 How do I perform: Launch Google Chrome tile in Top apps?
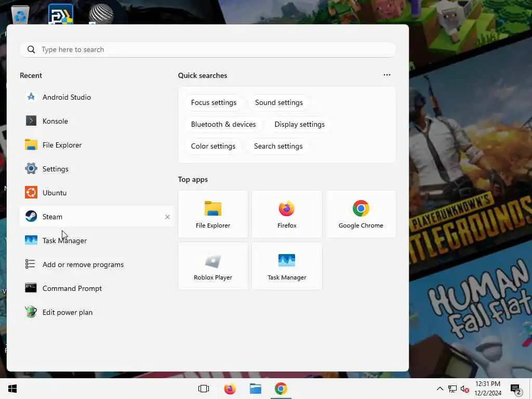361,214
